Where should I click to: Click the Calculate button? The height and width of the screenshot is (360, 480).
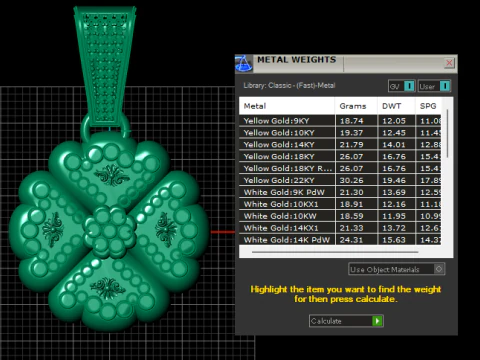(x=346, y=321)
